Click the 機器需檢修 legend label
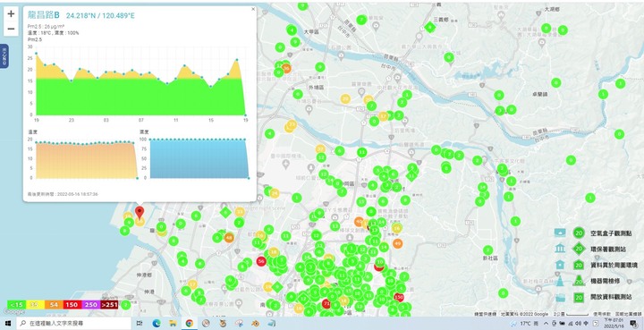644x330 pixels. 605,282
